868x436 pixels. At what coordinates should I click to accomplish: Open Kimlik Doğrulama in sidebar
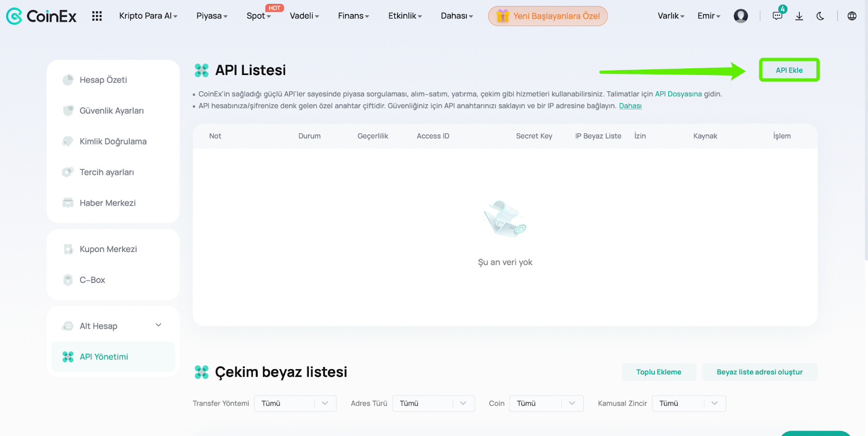[x=113, y=142]
